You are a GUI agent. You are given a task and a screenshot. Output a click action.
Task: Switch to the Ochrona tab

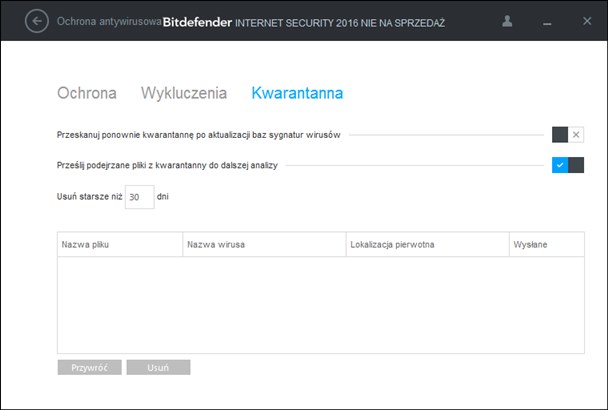point(86,93)
